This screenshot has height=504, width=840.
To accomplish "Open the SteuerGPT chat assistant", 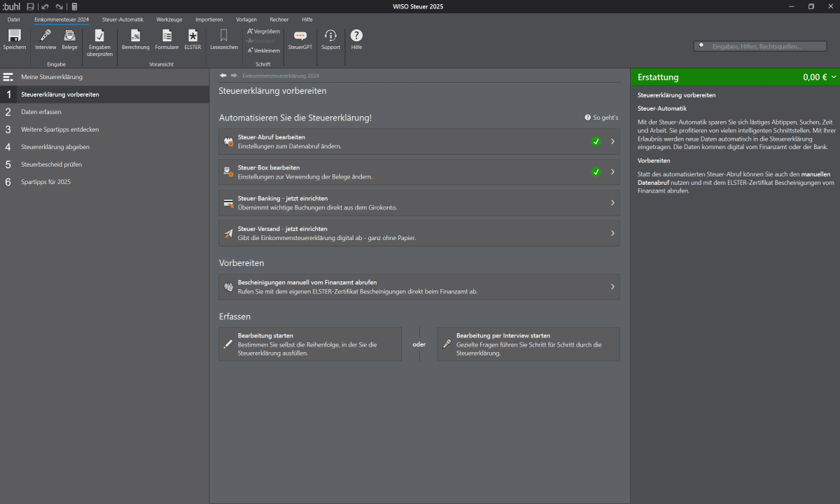I will click(300, 39).
